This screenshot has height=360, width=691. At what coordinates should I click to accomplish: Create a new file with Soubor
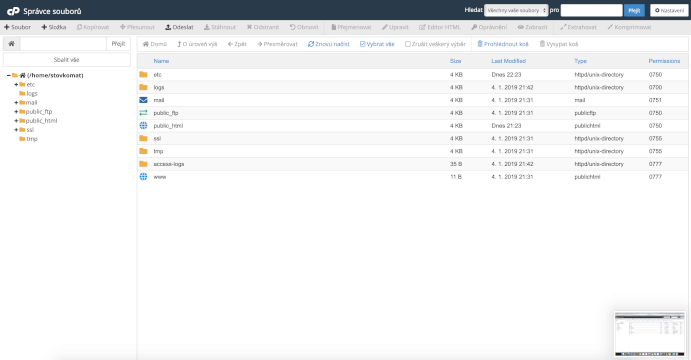coord(18,27)
